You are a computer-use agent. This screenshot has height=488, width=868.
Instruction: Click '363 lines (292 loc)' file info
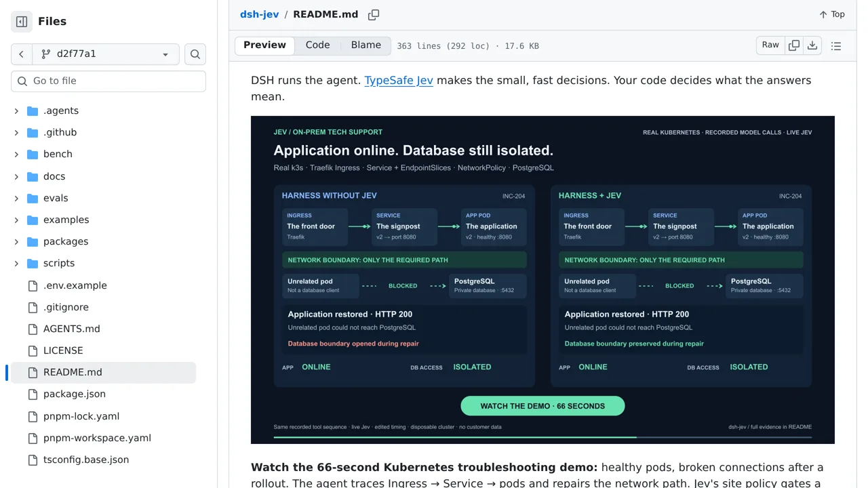[x=443, y=46]
